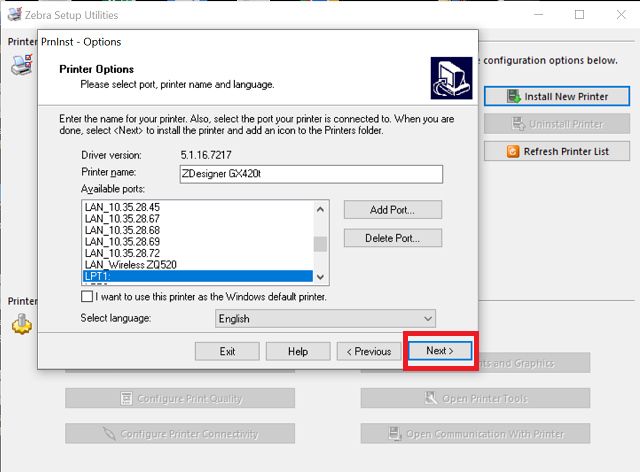This screenshot has width=640, height=472.
Task: Click the Zebra Setup Utilities title bar icon
Action: [12, 15]
